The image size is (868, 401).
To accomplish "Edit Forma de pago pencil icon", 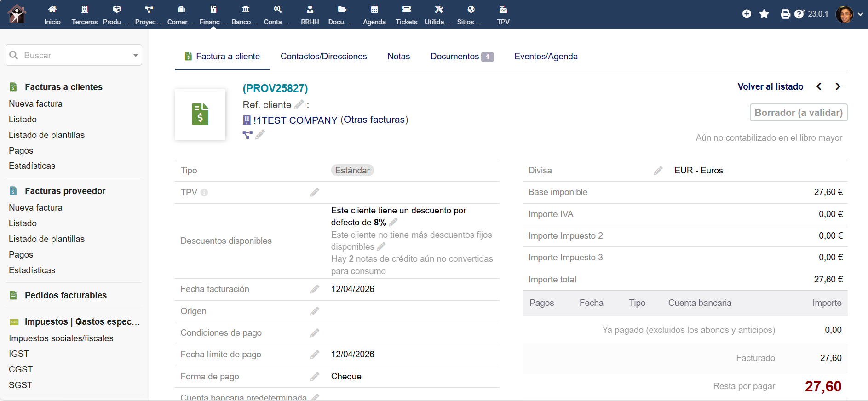I will (315, 376).
